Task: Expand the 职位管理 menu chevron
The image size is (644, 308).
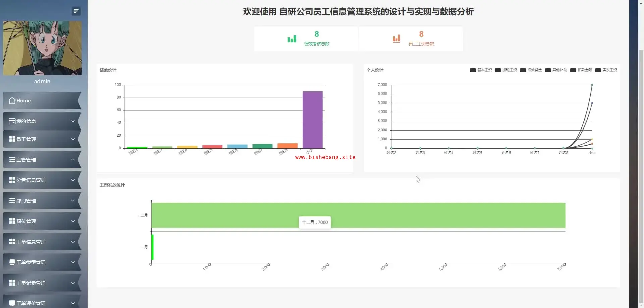Action: point(73,221)
